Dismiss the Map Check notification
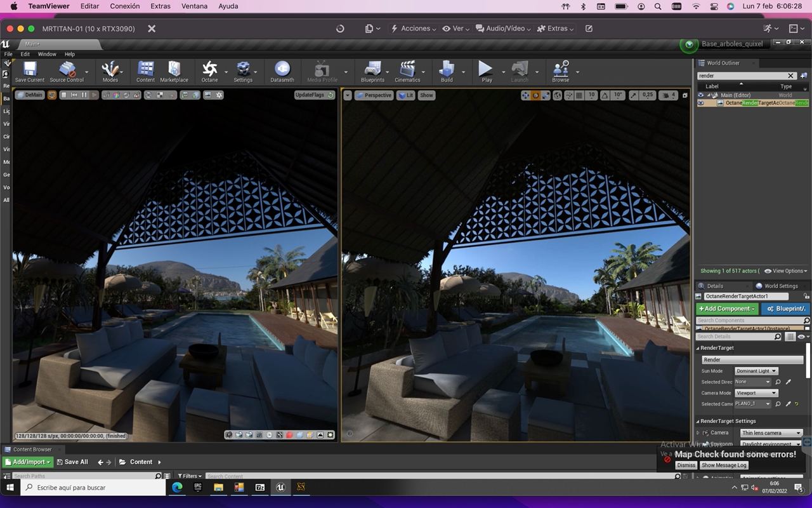The height and width of the screenshot is (508, 812). [686, 465]
